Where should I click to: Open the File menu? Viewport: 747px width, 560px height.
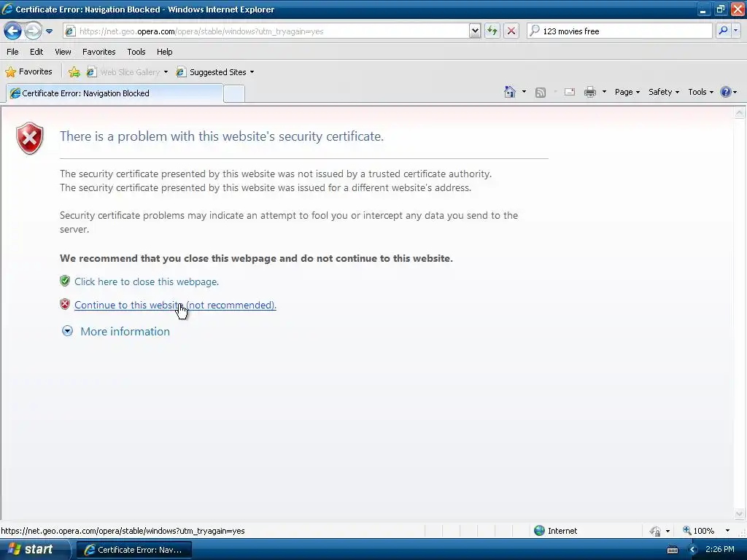12,52
